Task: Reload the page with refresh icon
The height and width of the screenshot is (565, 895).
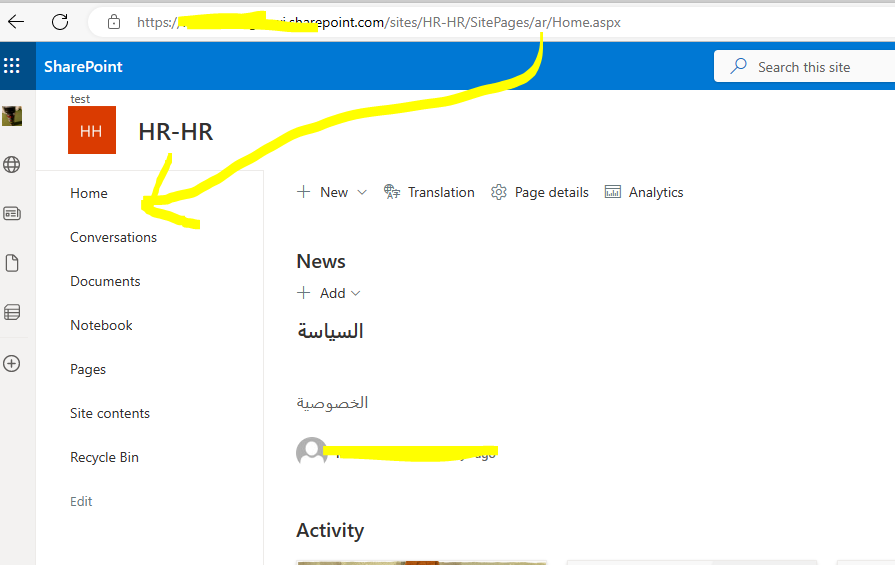Action: pos(60,22)
